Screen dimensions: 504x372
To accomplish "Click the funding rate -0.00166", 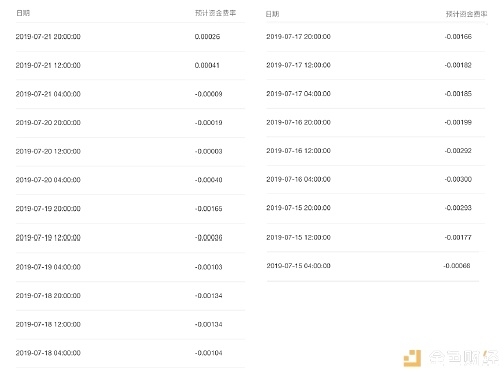I will 458,37.
